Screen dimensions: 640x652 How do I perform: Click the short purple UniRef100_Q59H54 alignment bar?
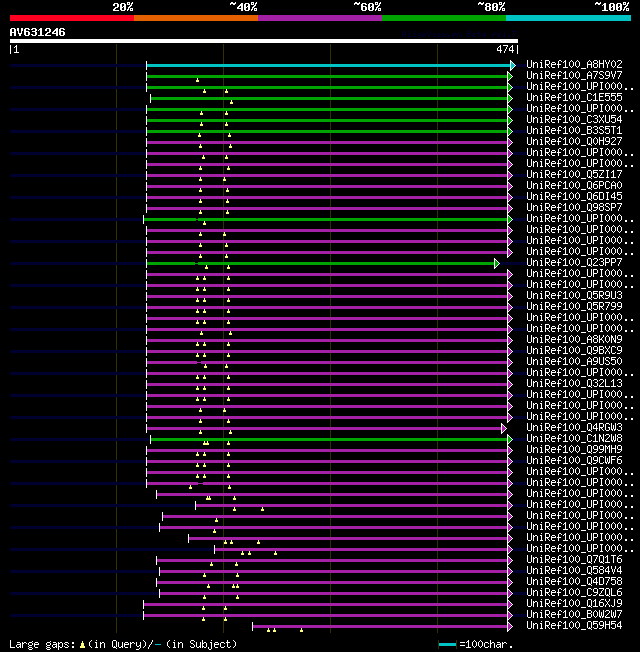[380, 627]
